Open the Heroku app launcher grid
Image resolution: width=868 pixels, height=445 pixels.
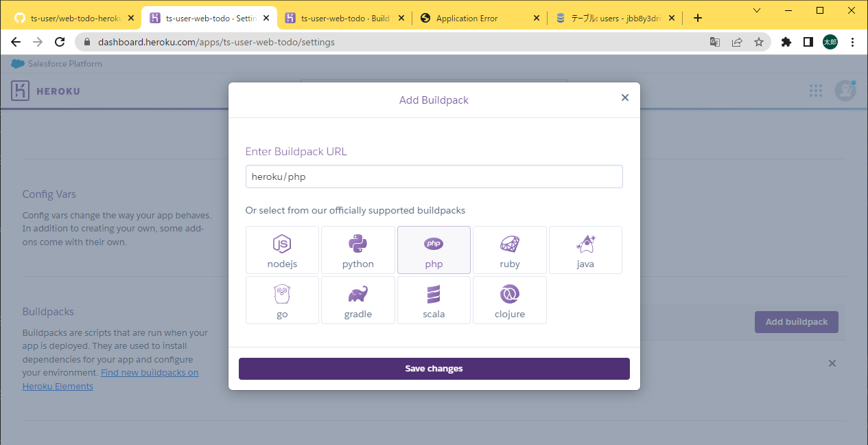pyautogui.click(x=816, y=91)
